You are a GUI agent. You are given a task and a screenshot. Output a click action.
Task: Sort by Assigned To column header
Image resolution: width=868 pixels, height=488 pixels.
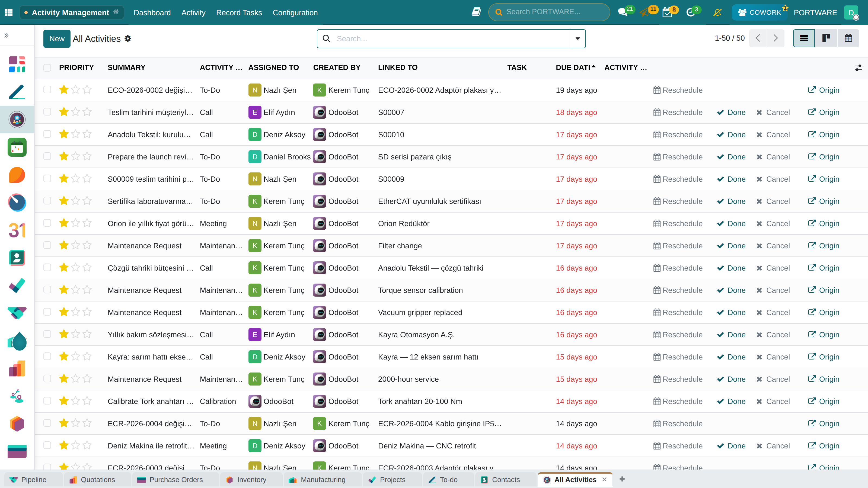point(274,68)
